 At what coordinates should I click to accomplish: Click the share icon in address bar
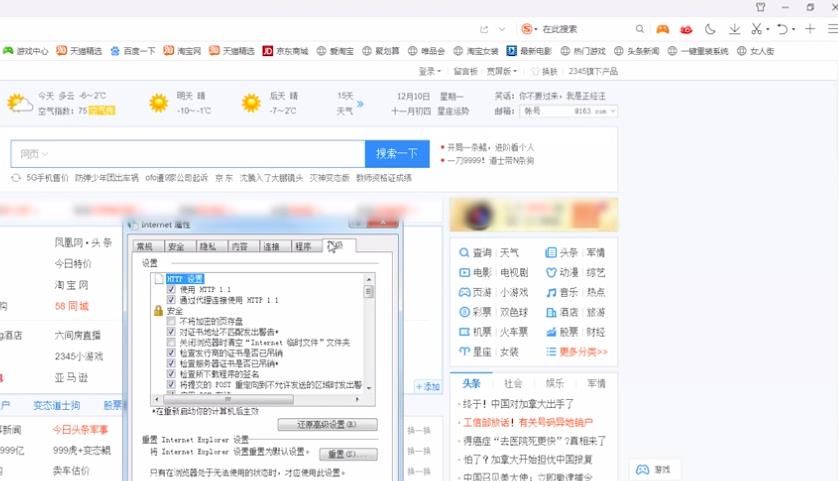point(484,29)
